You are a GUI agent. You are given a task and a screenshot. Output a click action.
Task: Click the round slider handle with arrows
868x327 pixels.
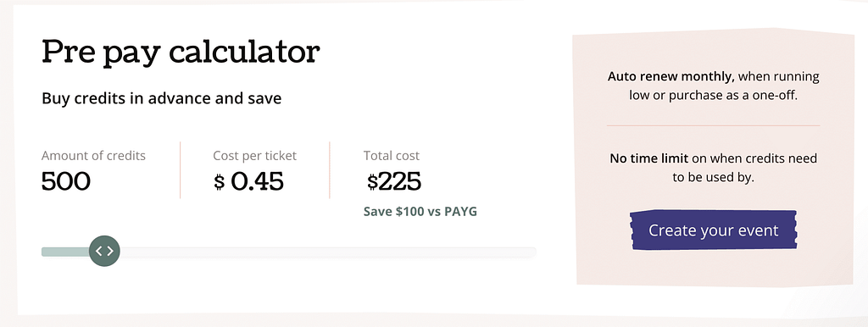[104, 251]
